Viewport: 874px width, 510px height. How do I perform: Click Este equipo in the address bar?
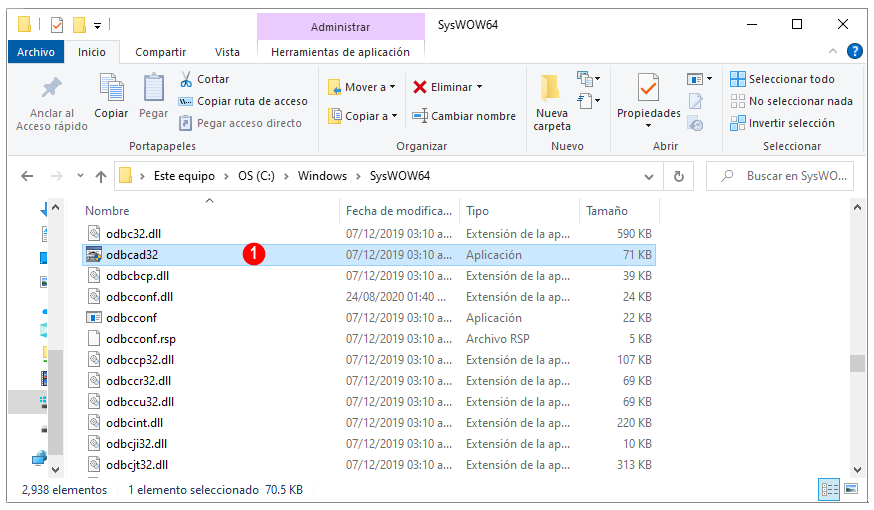pyautogui.click(x=184, y=176)
